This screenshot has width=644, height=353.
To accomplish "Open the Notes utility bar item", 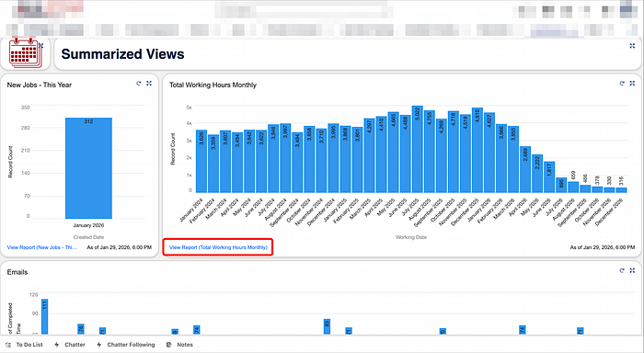I will [180, 345].
